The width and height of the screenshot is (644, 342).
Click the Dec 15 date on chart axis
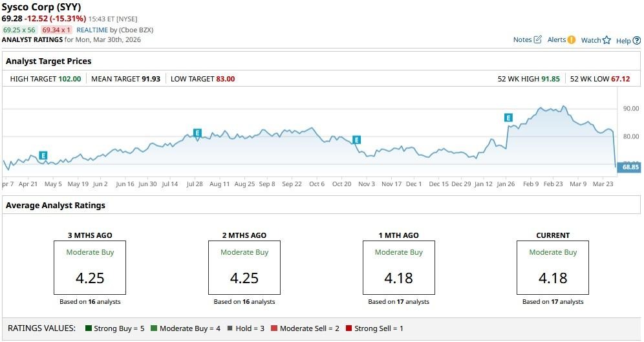tap(438, 184)
